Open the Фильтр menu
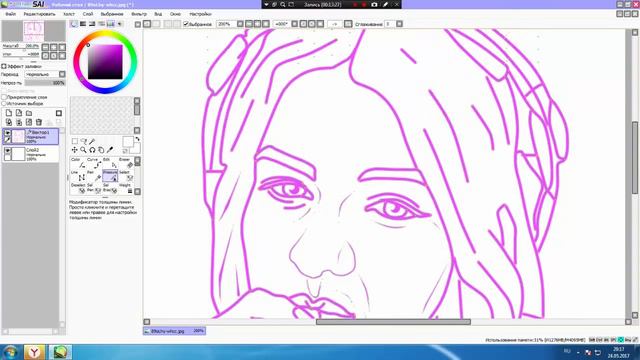Image resolution: width=640 pixels, height=360 pixels. click(x=139, y=14)
